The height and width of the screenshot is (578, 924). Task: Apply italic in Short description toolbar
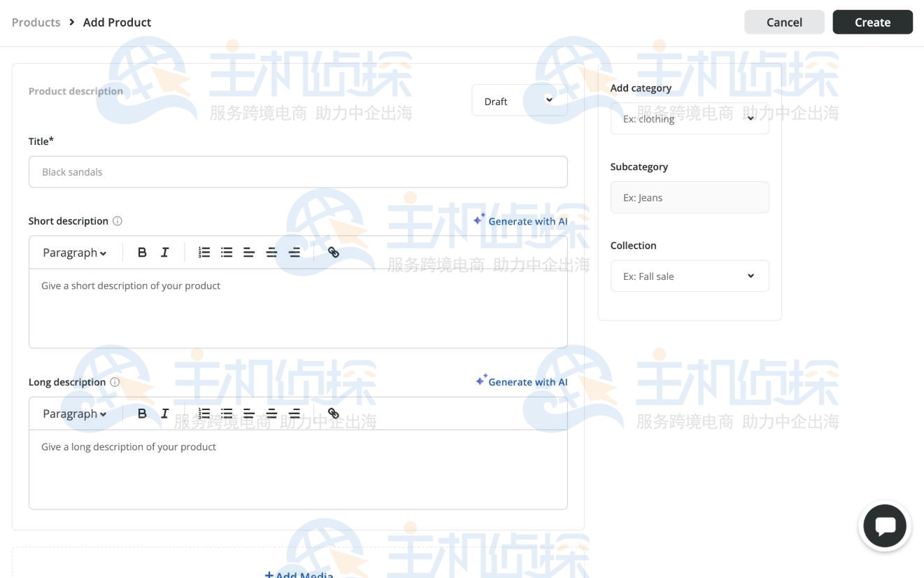point(165,253)
